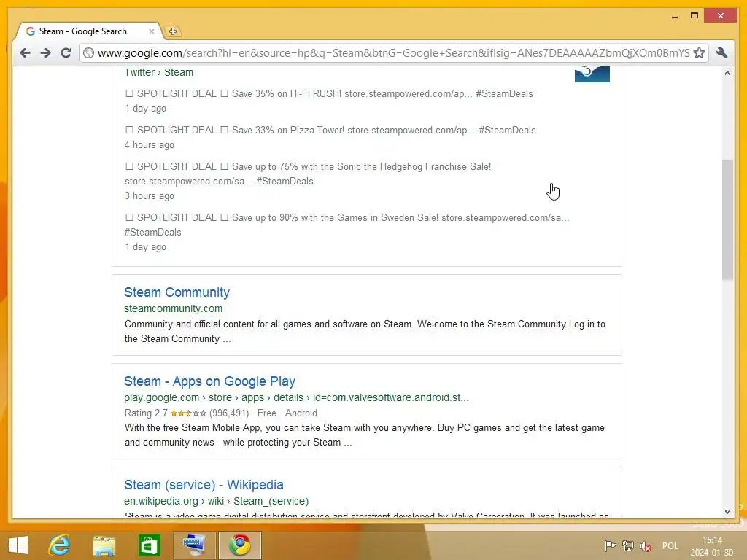Click the Pizza Tower spotlight deal tweet

click(x=330, y=131)
